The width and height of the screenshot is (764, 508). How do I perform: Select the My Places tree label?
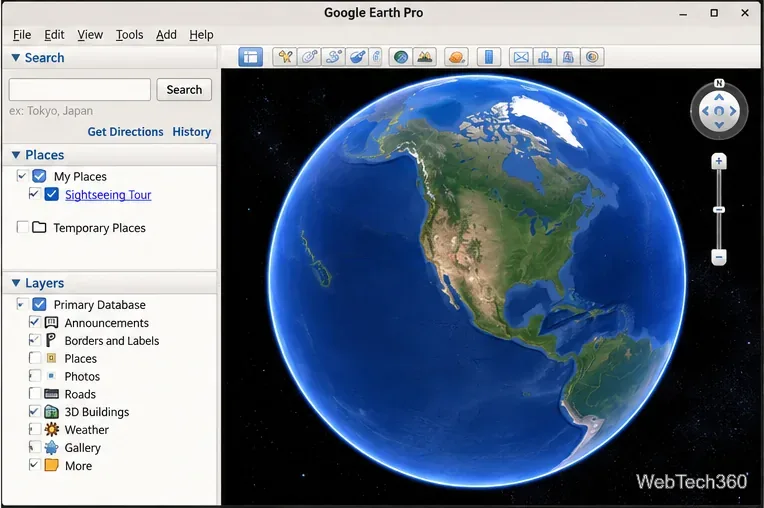click(x=80, y=176)
